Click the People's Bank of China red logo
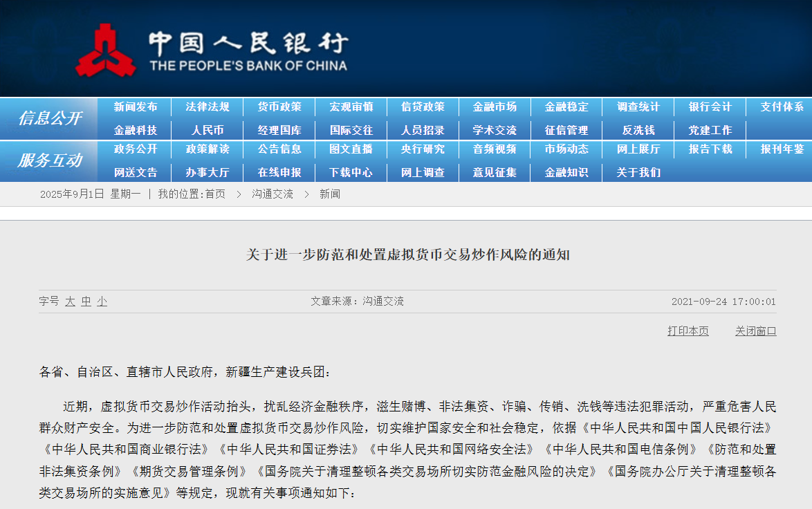This screenshot has height=509, width=812. 106,50
